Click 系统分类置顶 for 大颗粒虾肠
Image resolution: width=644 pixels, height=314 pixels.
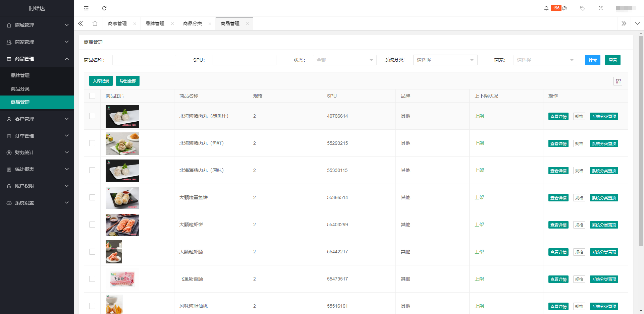tap(604, 252)
